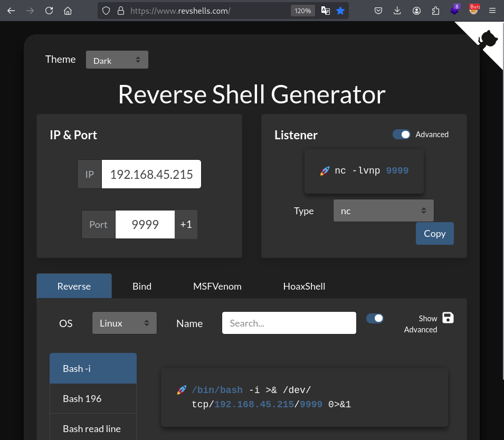504x440 pixels.
Task: Switch to the Reverse tab
Action: click(x=74, y=286)
